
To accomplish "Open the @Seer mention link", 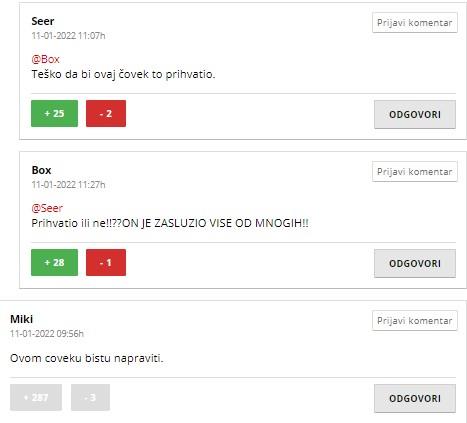I will 47,208.
